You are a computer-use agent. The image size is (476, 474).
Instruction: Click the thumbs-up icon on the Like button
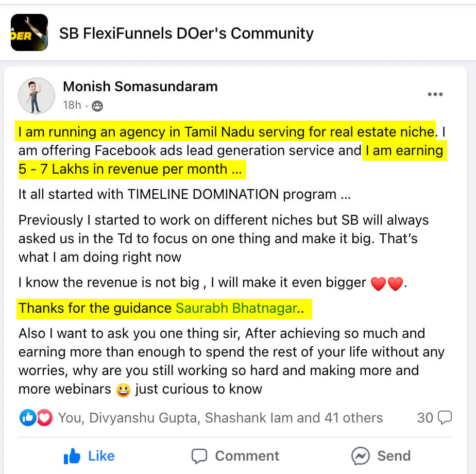click(72, 456)
